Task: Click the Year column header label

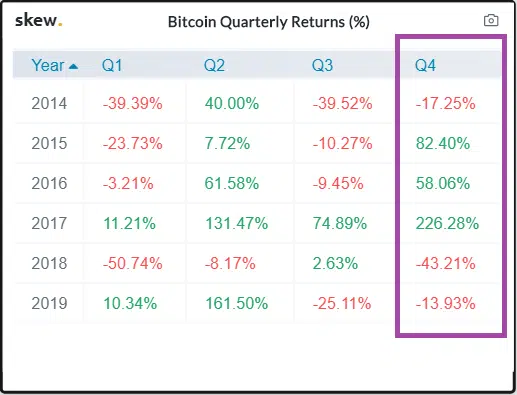Action: [x=48, y=65]
